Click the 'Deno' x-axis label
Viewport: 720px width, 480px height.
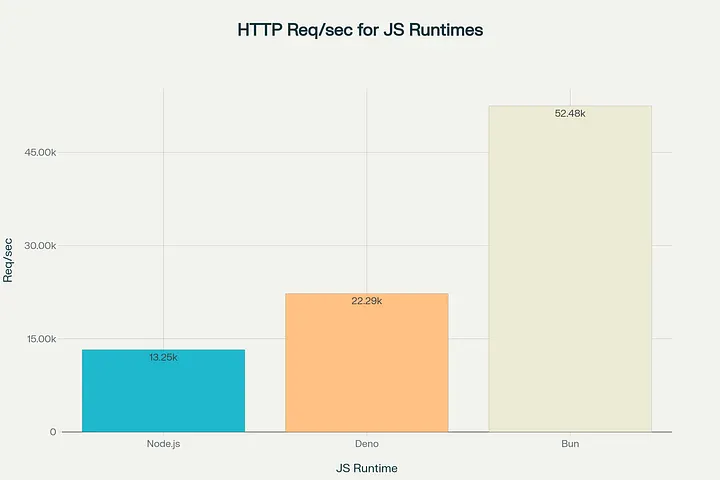pos(366,444)
